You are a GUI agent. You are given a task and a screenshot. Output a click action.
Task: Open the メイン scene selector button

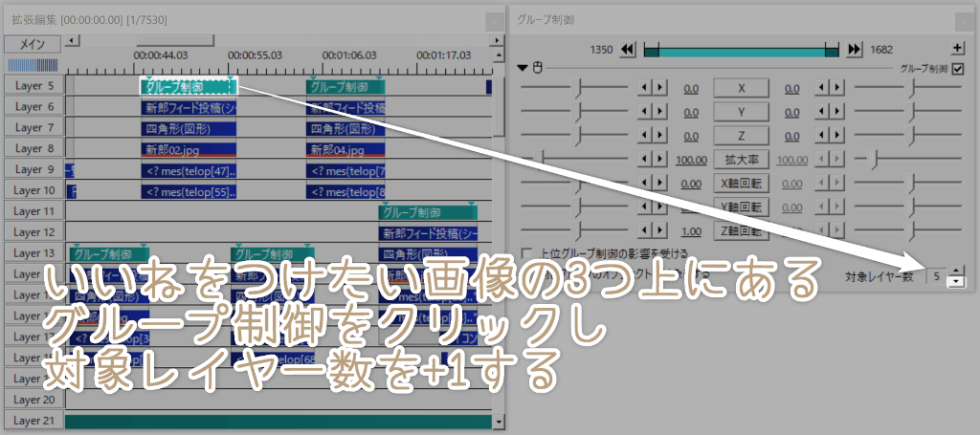click(33, 44)
